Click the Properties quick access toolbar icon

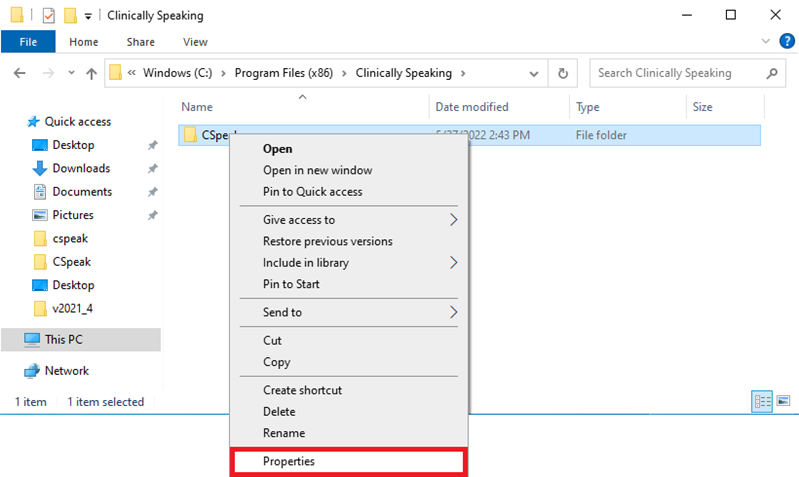(48, 15)
